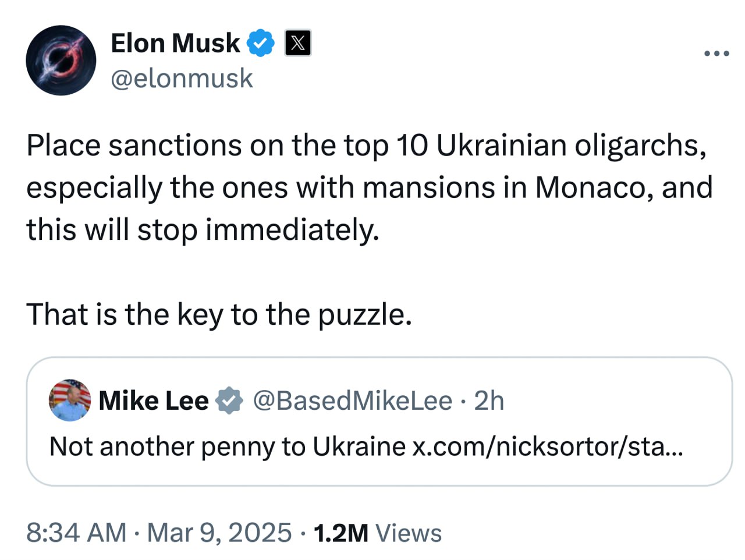Click the 2h timestamp on quoted post

[489, 400]
